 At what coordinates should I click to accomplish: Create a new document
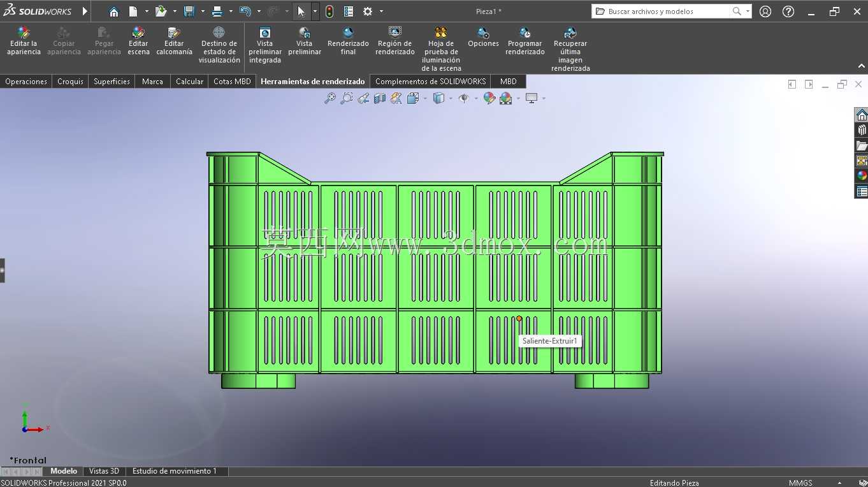(133, 11)
